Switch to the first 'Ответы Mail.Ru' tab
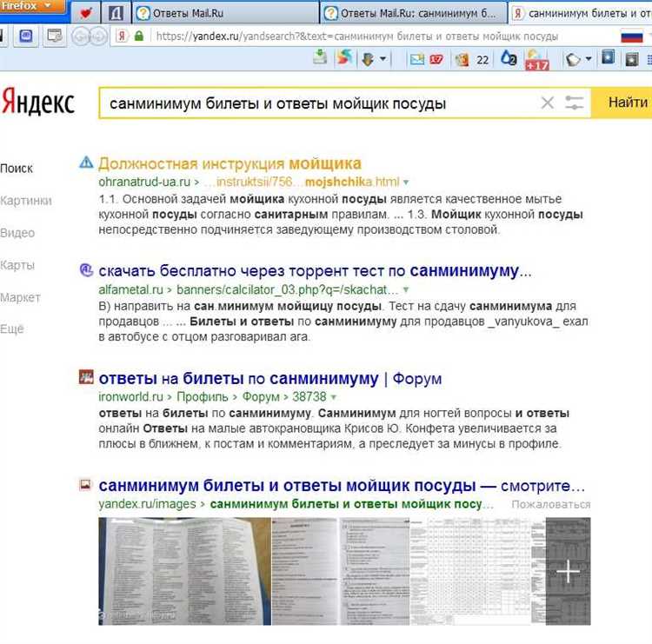This screenshot has width=652, height=644. tap(225, 13)
